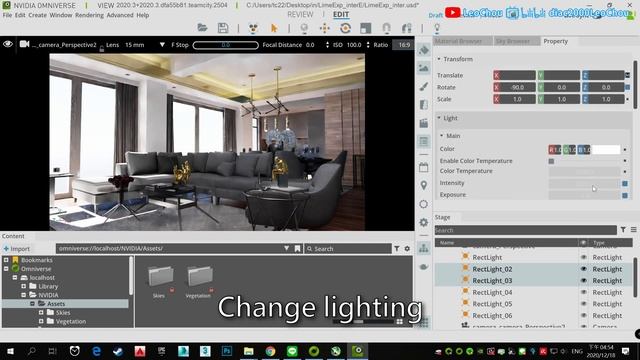Open the Stage panel hamburger options menu
The width and height of the screenshot is (640, 360).
tap(633, 230)
